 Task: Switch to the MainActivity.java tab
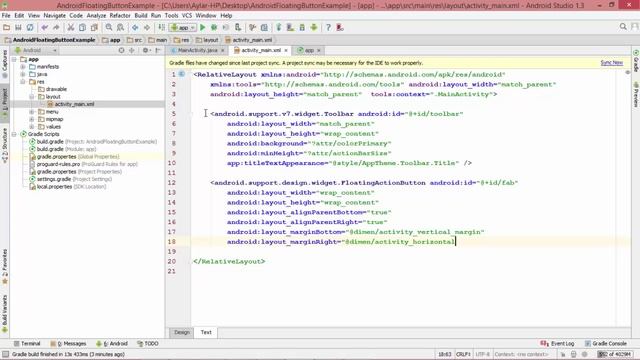point(197,50)
